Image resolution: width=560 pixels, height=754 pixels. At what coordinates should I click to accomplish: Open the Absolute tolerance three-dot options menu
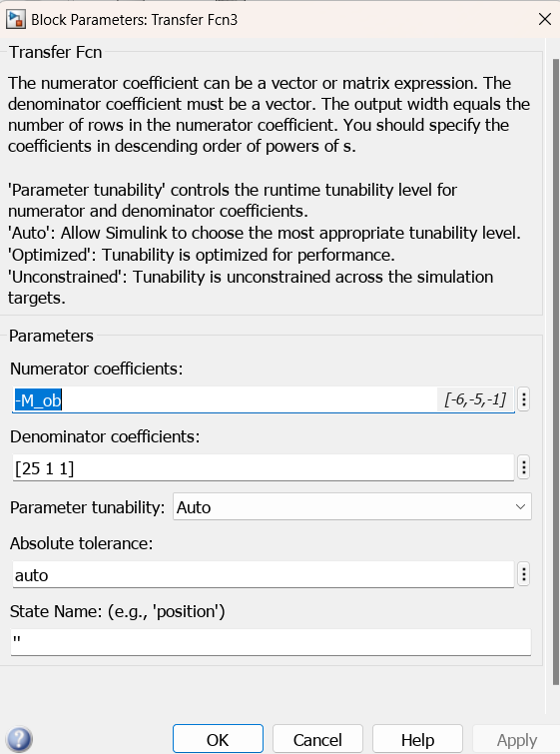point(524,574)
